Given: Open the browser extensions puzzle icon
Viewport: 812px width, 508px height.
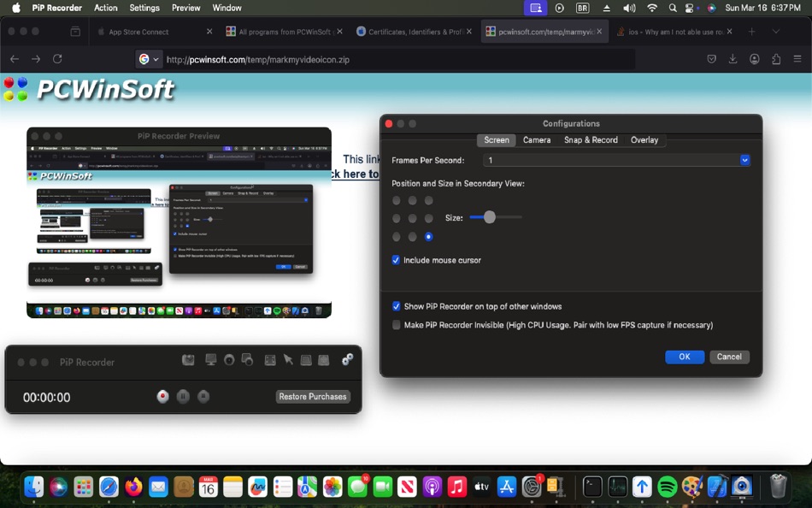Looking at the screenshot, I should tap(776, 59).
